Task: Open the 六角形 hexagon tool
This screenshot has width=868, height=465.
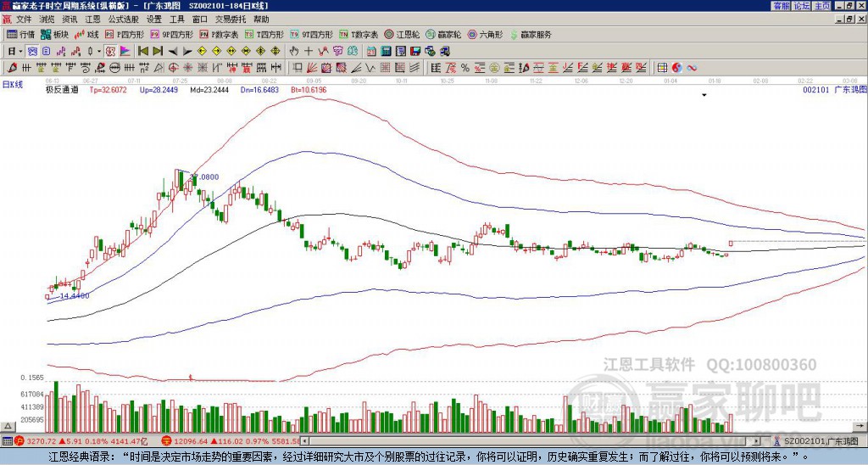Action: click(x=485, y=34)
